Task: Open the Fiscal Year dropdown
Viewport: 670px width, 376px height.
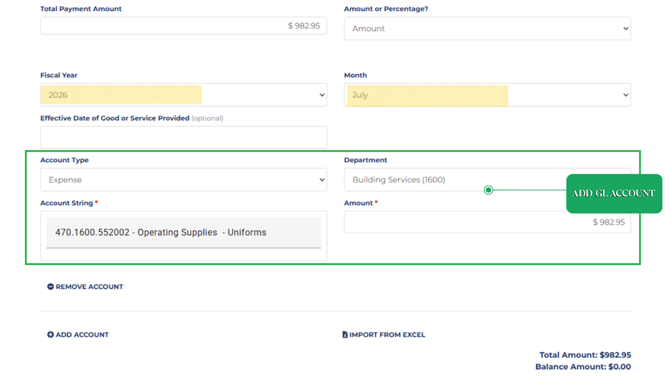Action: click(184, 95)
